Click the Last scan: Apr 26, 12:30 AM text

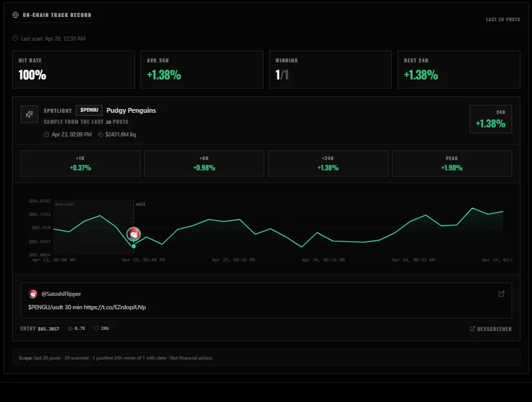point(53,39)
